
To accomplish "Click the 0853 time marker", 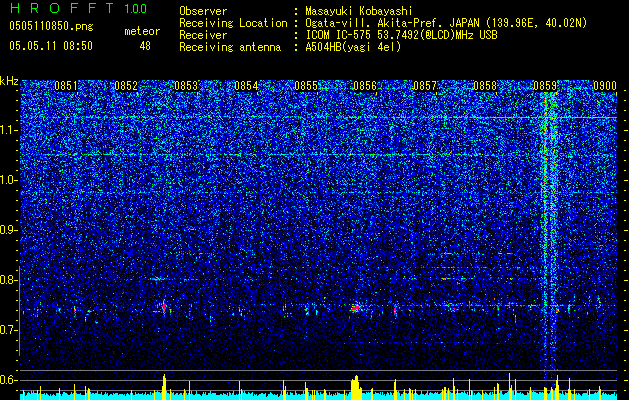I will 186,86.
